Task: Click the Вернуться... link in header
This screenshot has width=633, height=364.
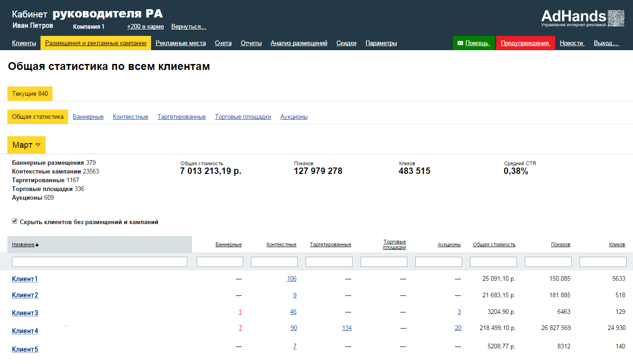Action: click(x=188, y=27)
